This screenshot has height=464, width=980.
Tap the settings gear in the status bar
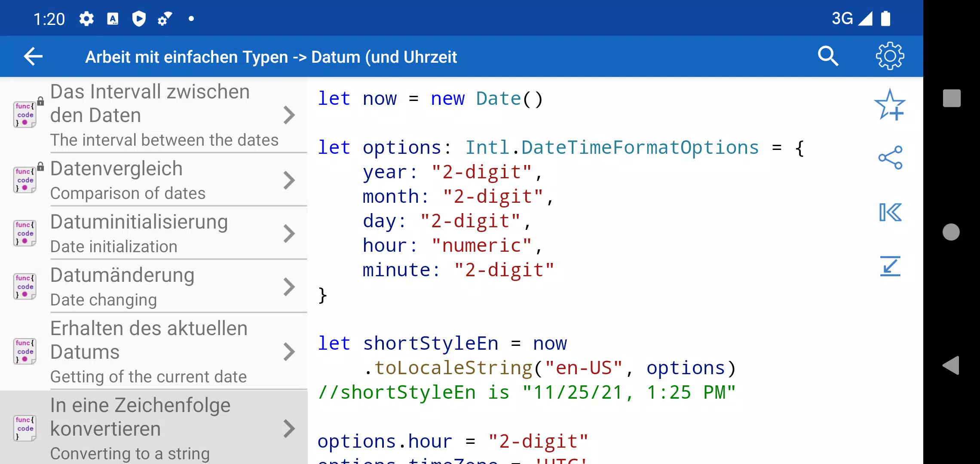pyautogui.click(x=86, y=19)
